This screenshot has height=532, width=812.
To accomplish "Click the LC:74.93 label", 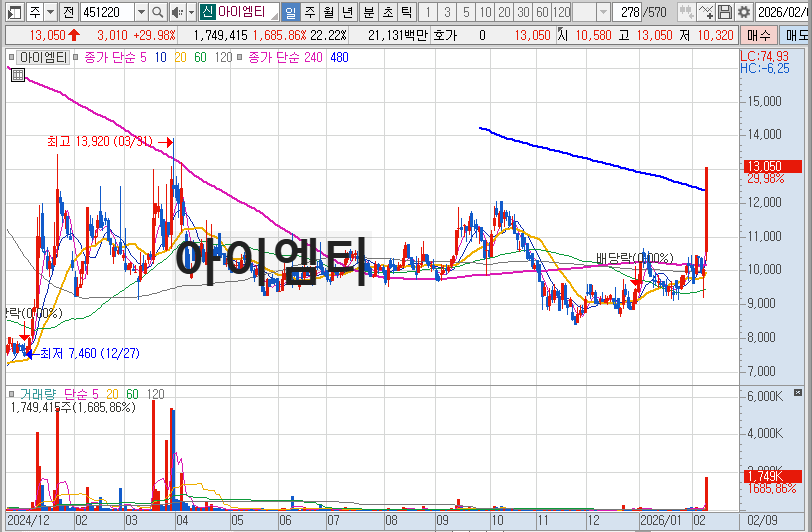I will pos(765,56).
